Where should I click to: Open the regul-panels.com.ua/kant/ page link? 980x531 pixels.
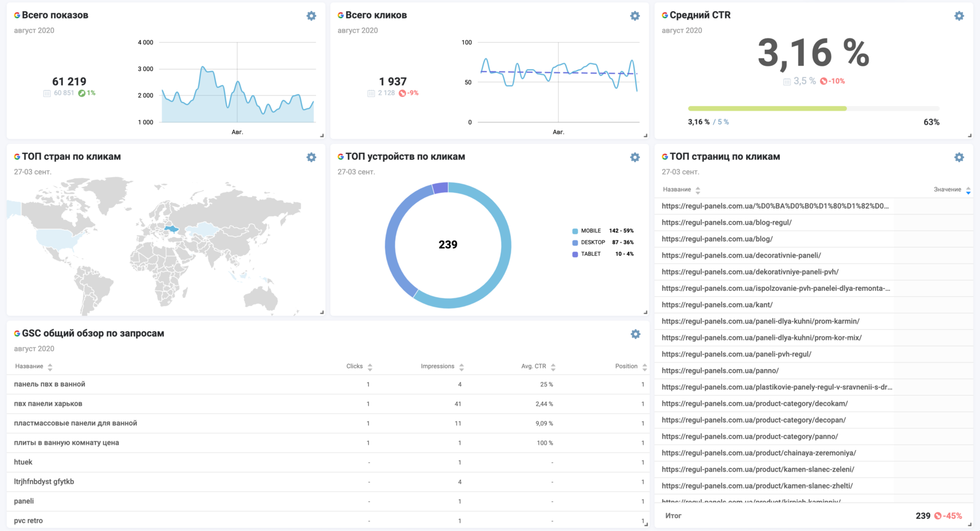pos(717,305)
